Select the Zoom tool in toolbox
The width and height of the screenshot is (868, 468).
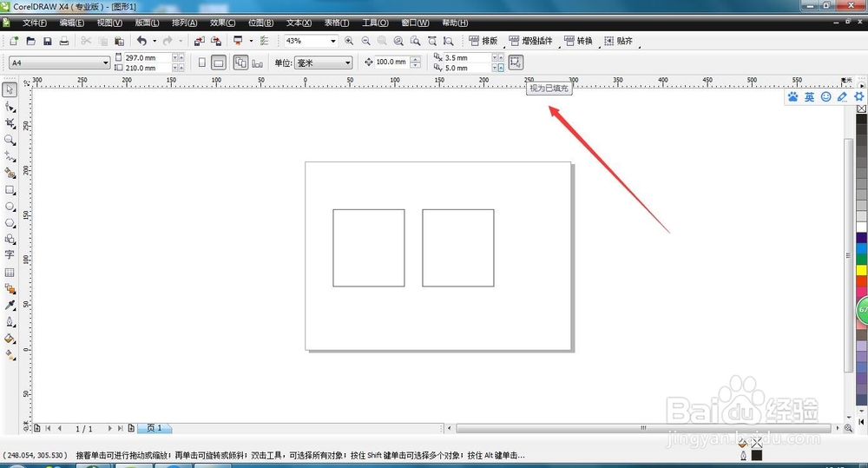click(x=10, y=140)
